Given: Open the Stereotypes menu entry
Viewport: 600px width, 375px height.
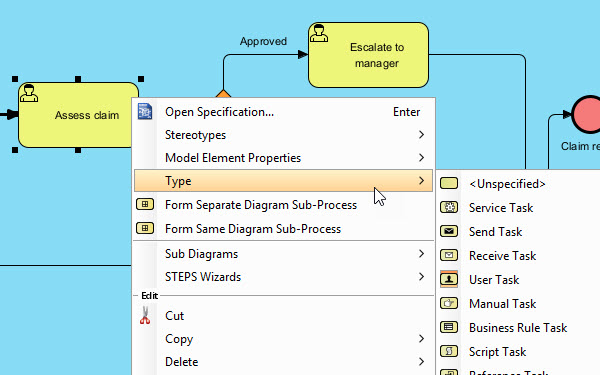Looking at the screenshot, I should [x=283, y=135].
